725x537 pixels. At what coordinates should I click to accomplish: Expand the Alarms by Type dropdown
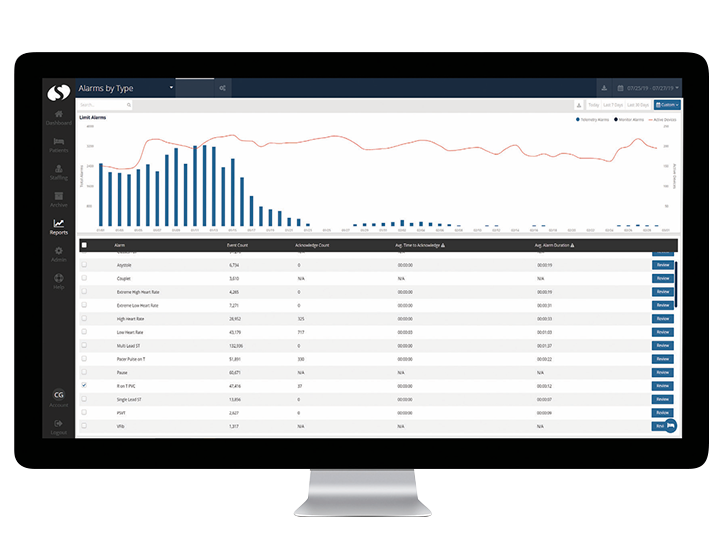tap(172, 88)
